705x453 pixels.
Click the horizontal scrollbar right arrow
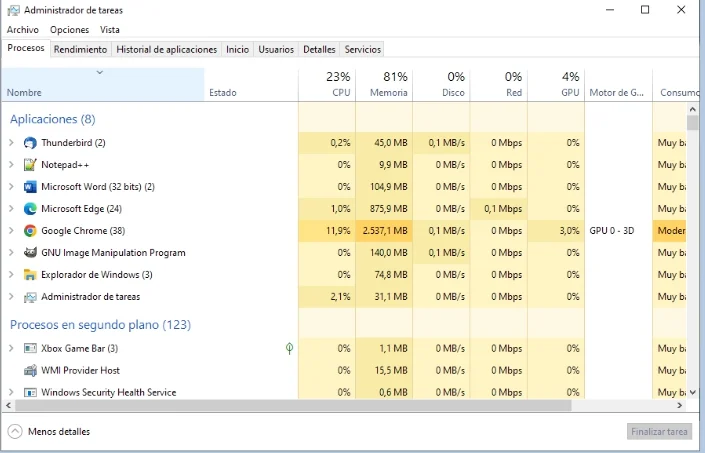[680, 405]
